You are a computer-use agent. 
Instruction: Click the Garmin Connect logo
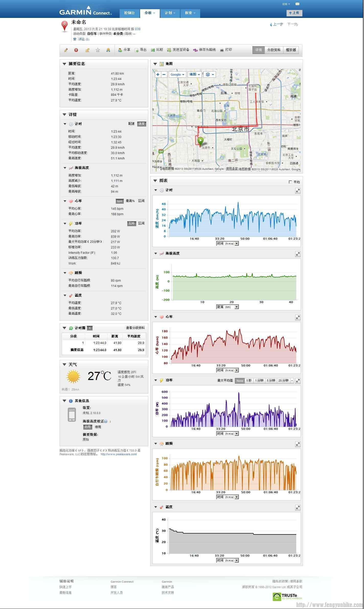86,11
